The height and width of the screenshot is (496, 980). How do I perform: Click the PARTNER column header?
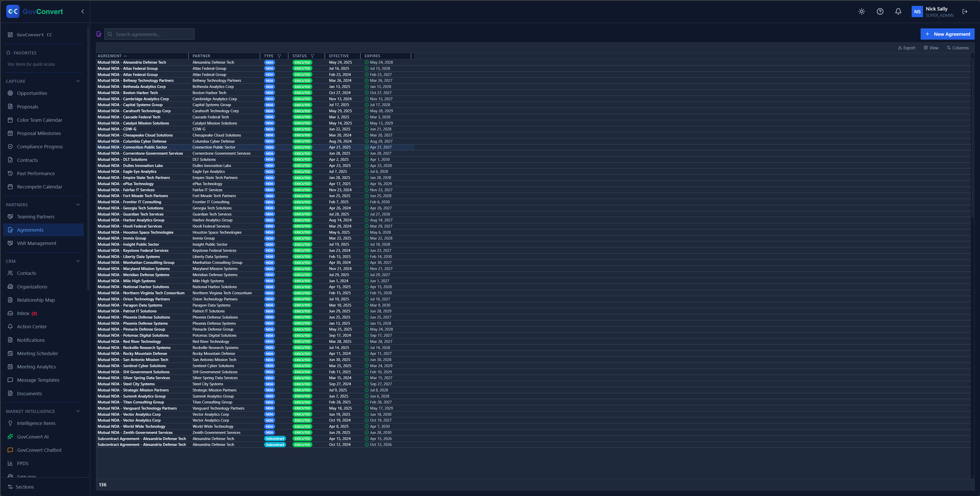click(x=201, y=56)
